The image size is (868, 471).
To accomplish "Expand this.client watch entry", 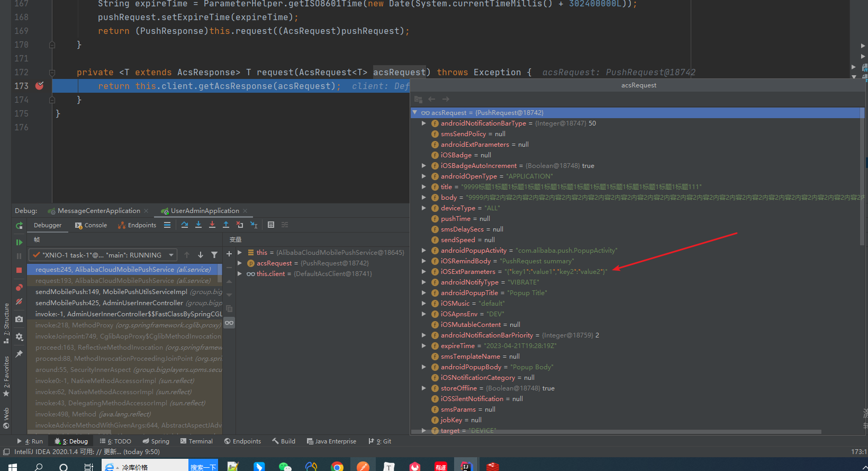I will (240, 274).
